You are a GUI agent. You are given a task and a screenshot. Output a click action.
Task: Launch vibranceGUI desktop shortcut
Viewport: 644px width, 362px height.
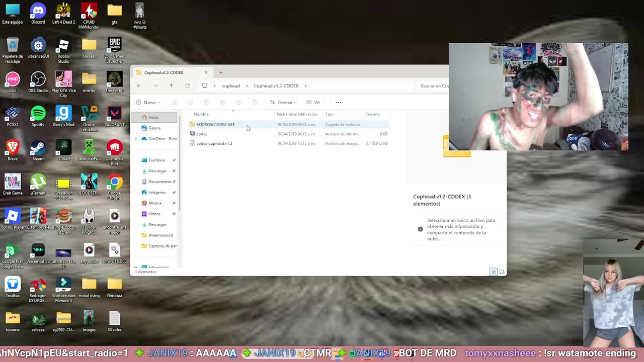(38, 48)
